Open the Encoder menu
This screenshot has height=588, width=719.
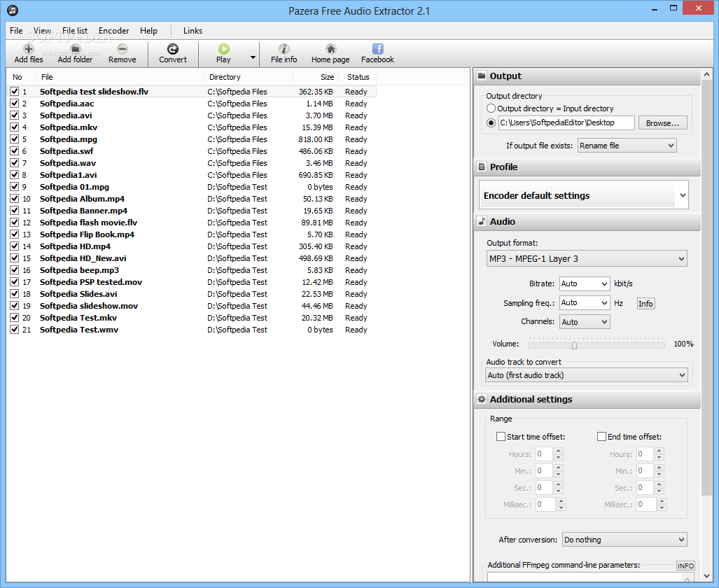(113, 31)
